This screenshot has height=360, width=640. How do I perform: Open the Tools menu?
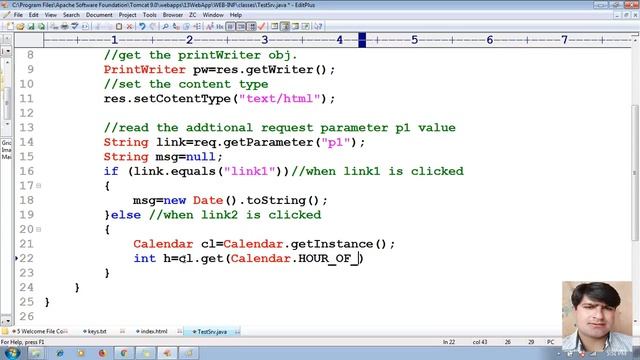149,15
